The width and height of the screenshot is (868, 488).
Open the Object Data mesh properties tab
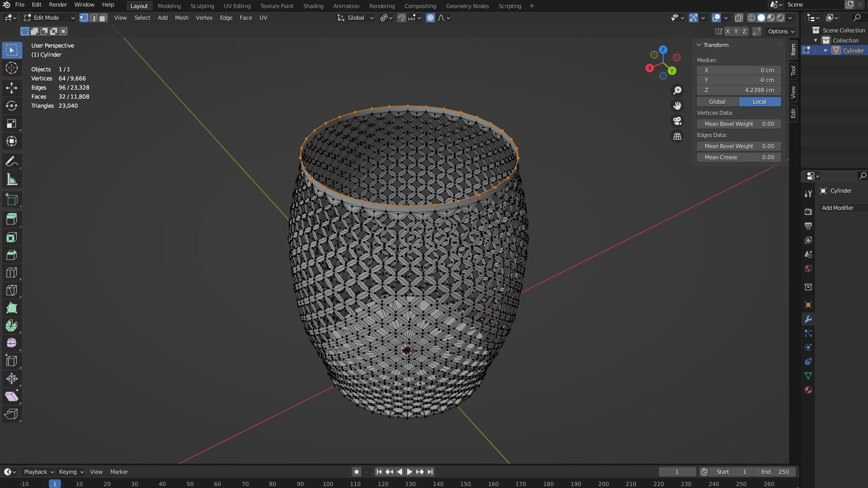808,376
